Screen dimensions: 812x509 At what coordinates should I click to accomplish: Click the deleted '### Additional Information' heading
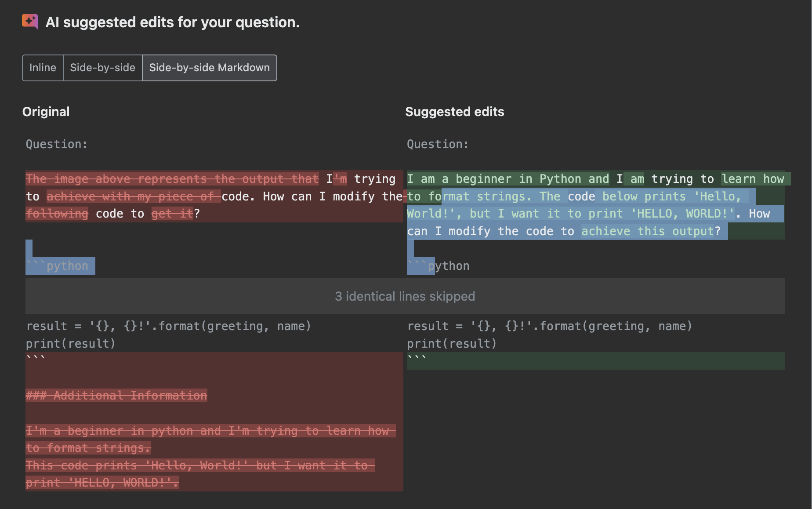click(116, 396)
